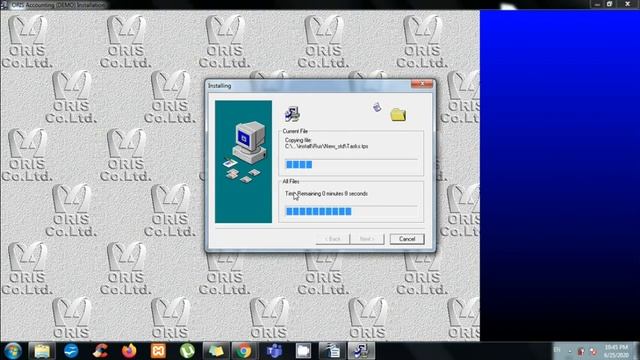This screenshot has width=640, height=360.
Task: Open the white folder app in taskbar
Action: pos(303,351)
